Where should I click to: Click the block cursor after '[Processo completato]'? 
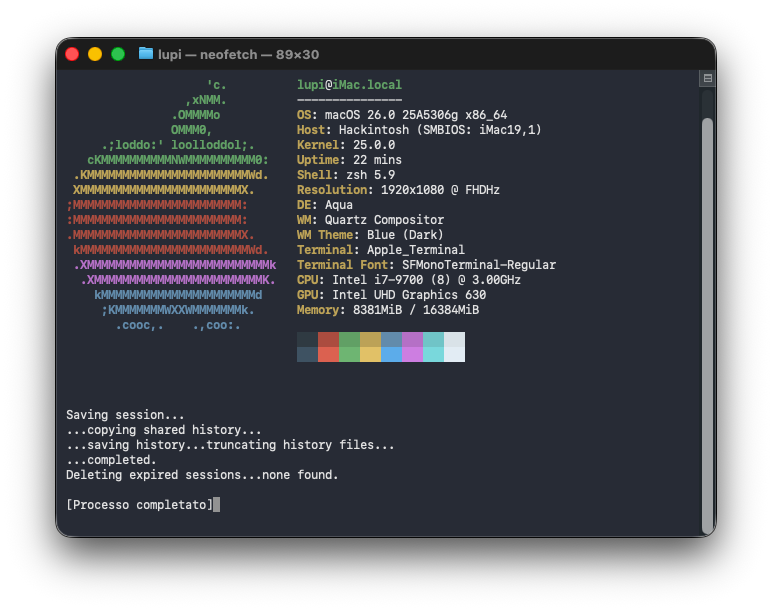pos(217,505)
